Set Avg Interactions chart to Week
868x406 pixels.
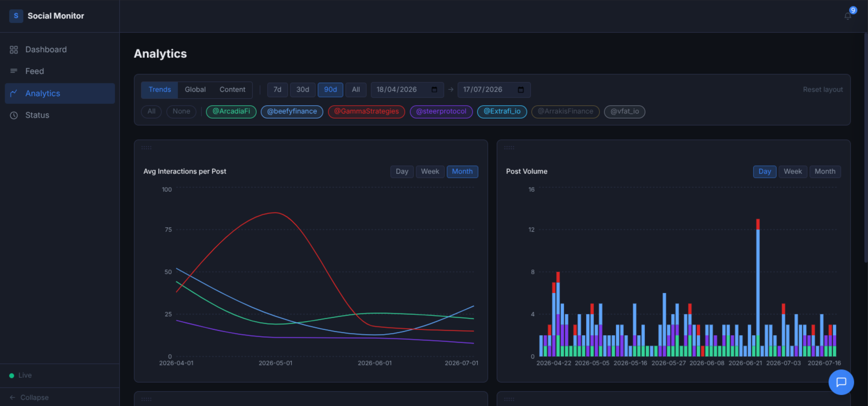click(x=430, y=171)
